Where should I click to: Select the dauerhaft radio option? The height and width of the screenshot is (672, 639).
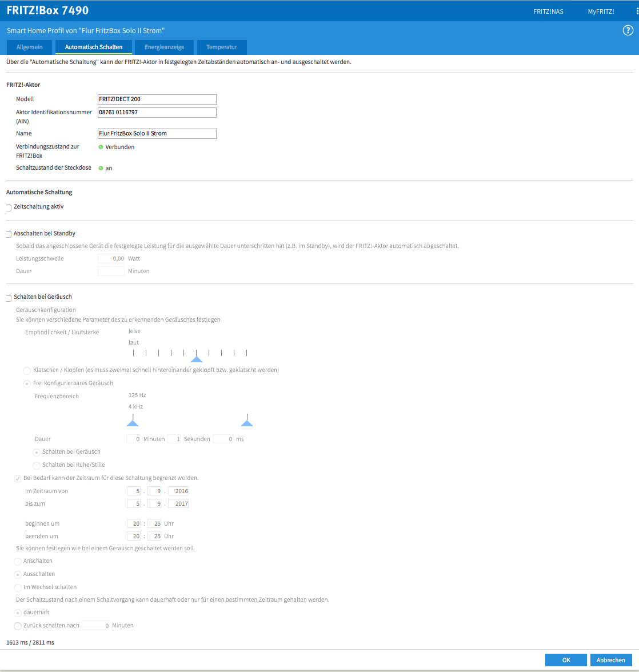(x=18, y=613)
